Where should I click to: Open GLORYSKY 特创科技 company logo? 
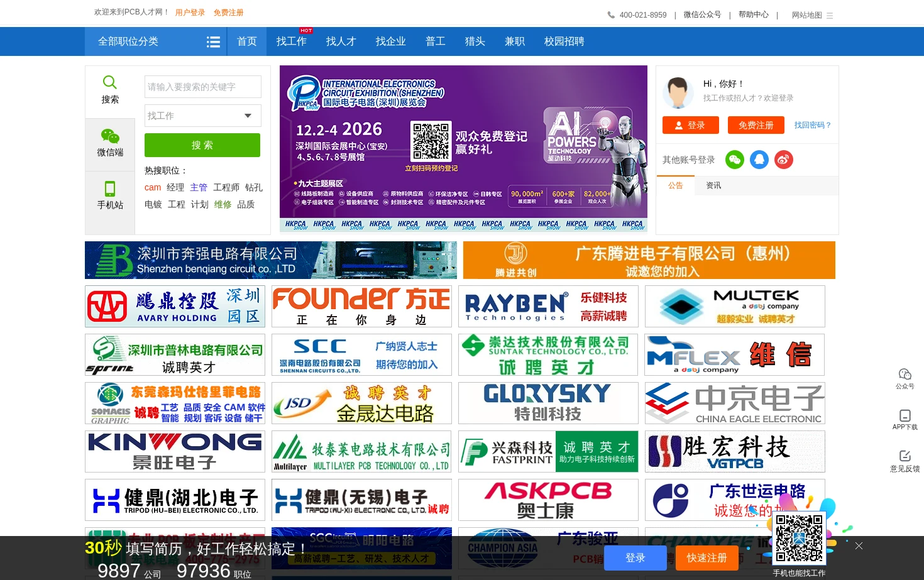tap(548, 403)
